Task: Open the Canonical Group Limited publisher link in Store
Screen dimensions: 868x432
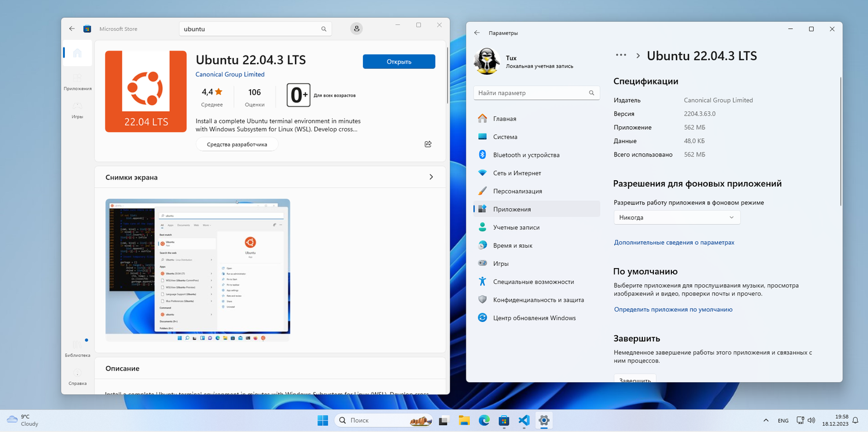Action: (230, 75)
